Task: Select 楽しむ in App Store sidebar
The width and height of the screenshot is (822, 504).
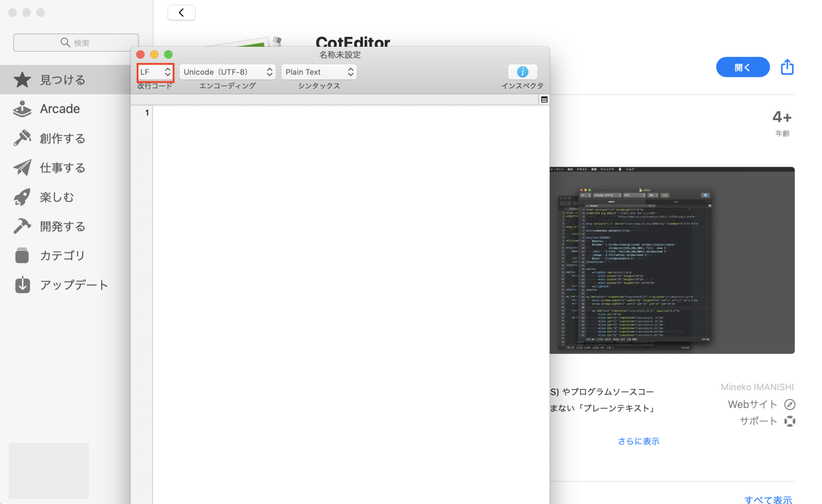Action: click(x=65, y=197)
